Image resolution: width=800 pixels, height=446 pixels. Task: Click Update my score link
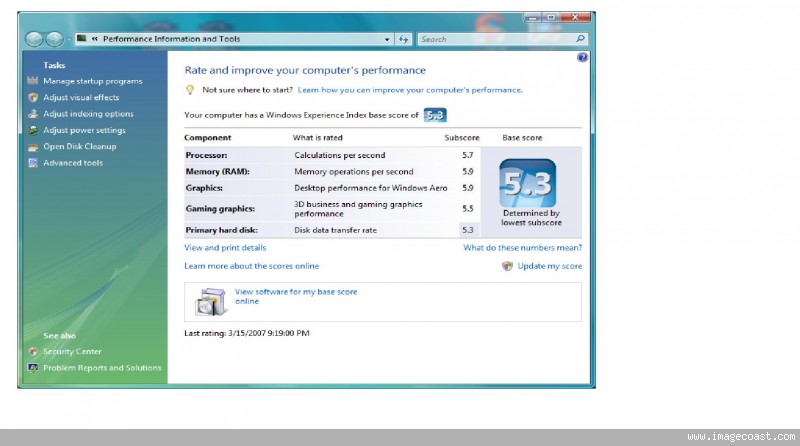549,266
